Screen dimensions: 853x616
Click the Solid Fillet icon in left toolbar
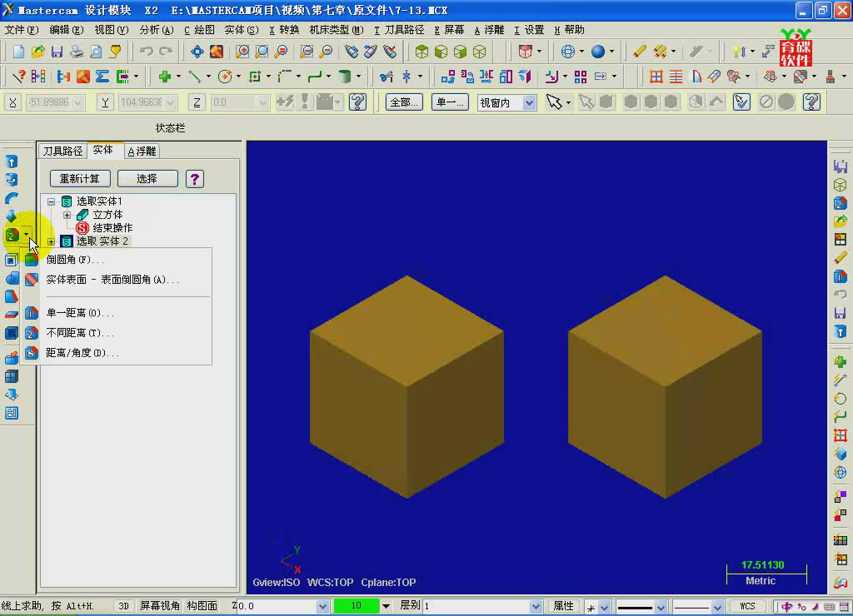(12, 236)
